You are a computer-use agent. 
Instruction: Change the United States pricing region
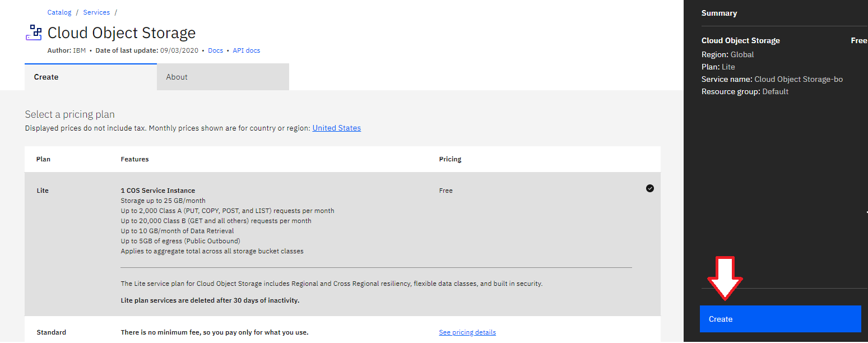pyautogui.click(x=336, y=128)
